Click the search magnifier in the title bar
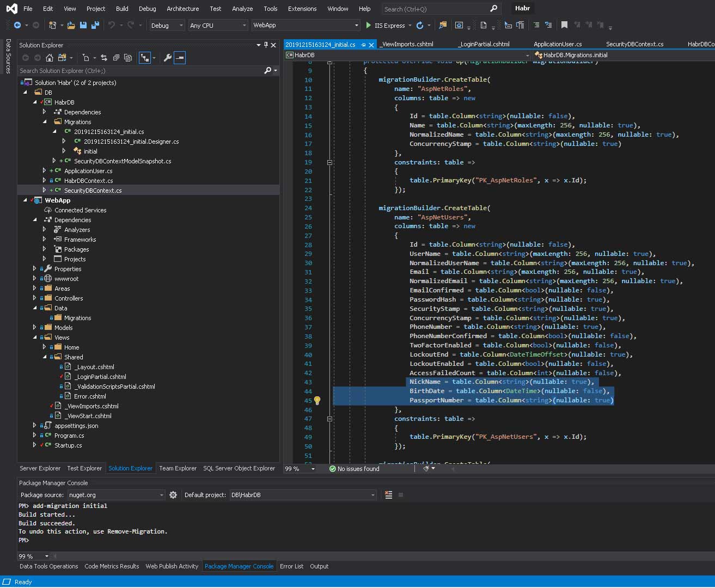715x588 pixels. click(493, 9)
